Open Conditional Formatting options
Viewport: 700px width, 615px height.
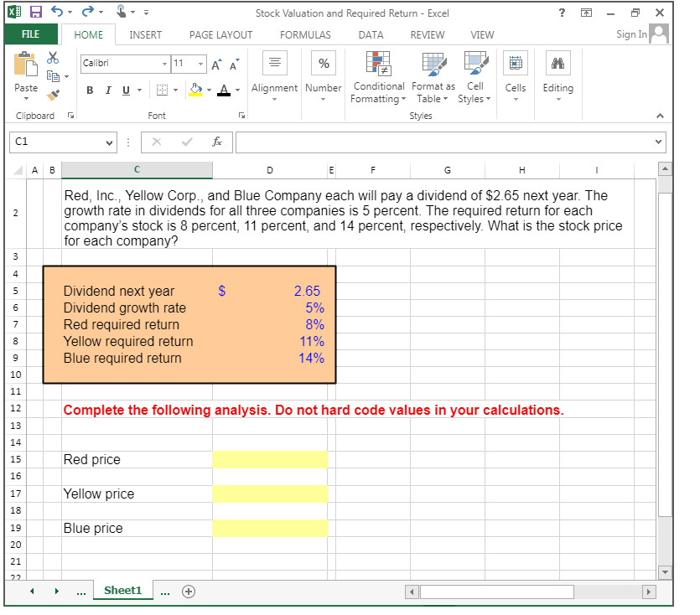[378, 78]
